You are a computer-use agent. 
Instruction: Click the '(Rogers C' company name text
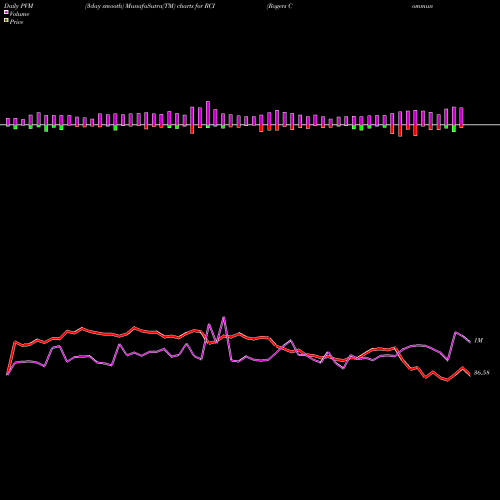click(279, 6)
